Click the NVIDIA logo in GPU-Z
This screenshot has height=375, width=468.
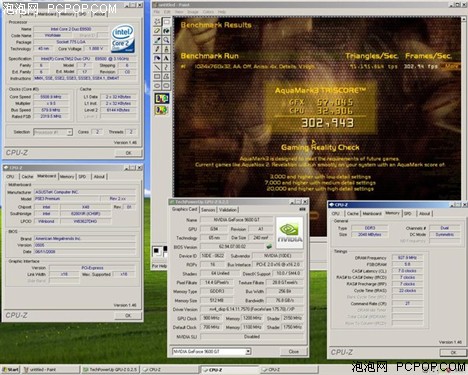click(x=290, y=233)
